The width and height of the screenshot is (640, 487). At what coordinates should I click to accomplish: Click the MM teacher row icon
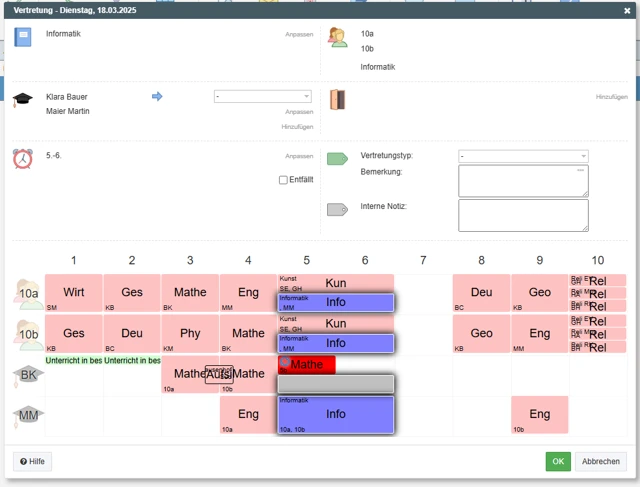point(28,414)
